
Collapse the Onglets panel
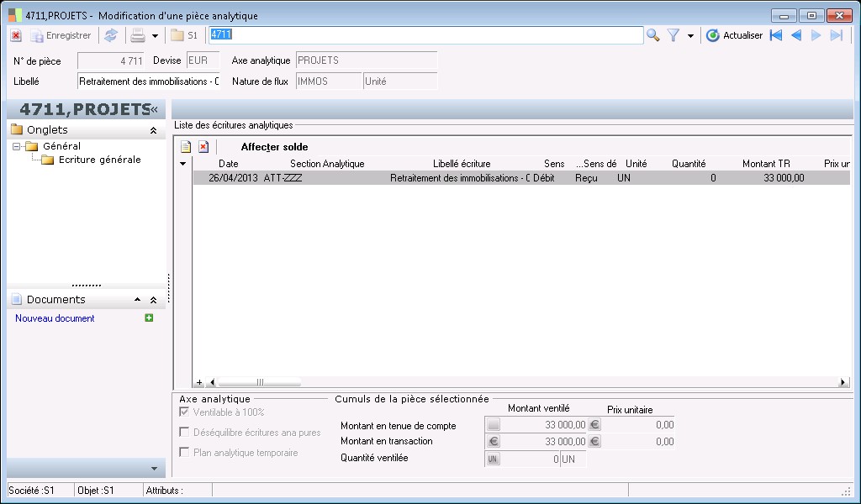pos(153,130)
